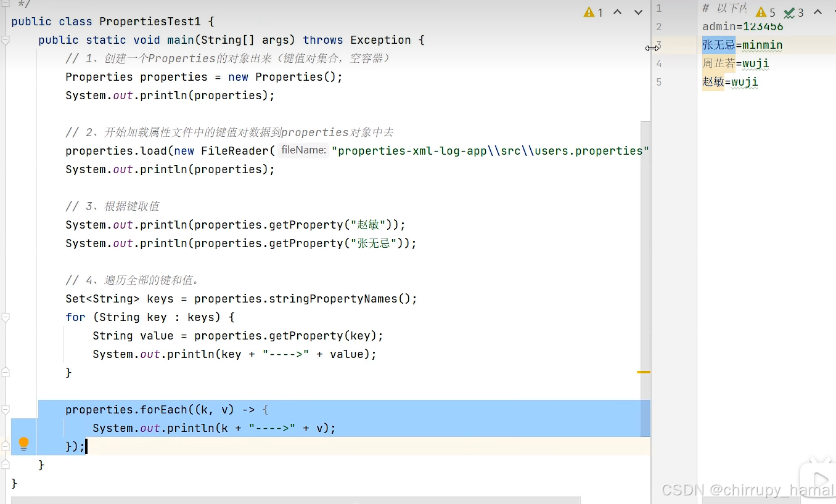Click comment '// 3、根据键取值'
This screenshot has width=836, height=504.
(x=113, y=206)
